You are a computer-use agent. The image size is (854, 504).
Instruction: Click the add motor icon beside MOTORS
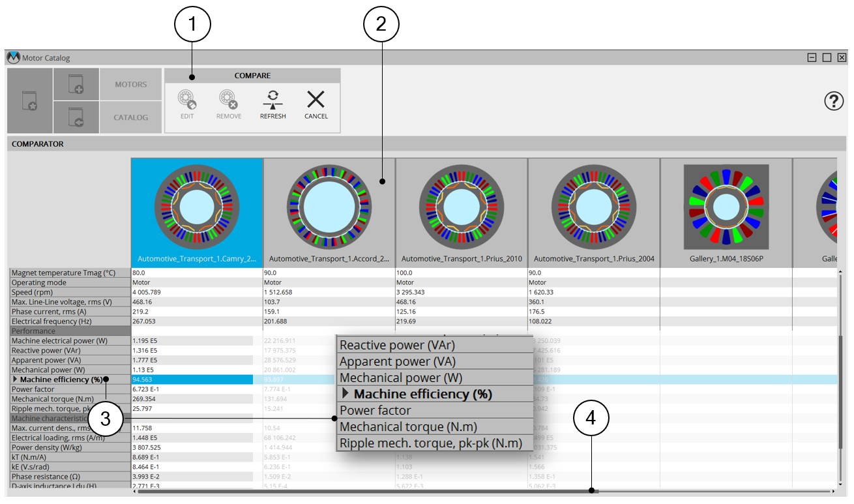coord(76,84)
